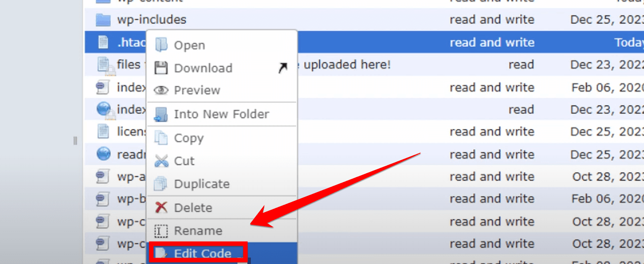Click the panel resize handle on left
The image size is (644, 264).
pyautogui.click(x=75, y=141)
